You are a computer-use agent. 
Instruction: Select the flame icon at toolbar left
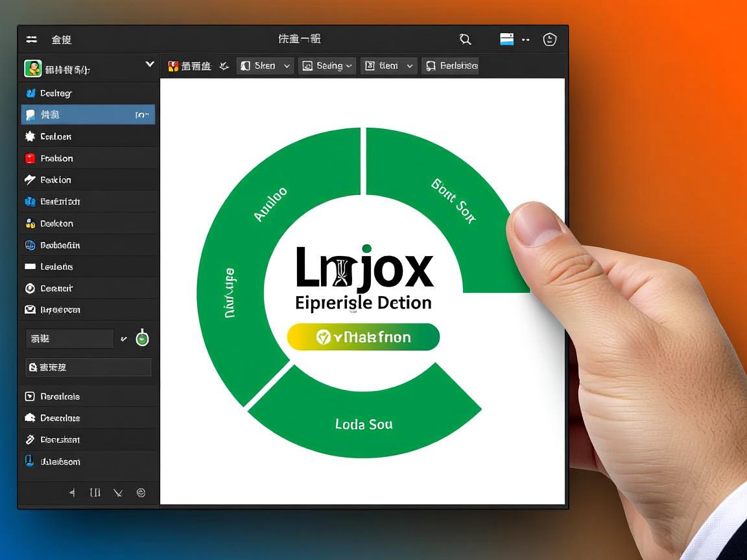point(172,65)
